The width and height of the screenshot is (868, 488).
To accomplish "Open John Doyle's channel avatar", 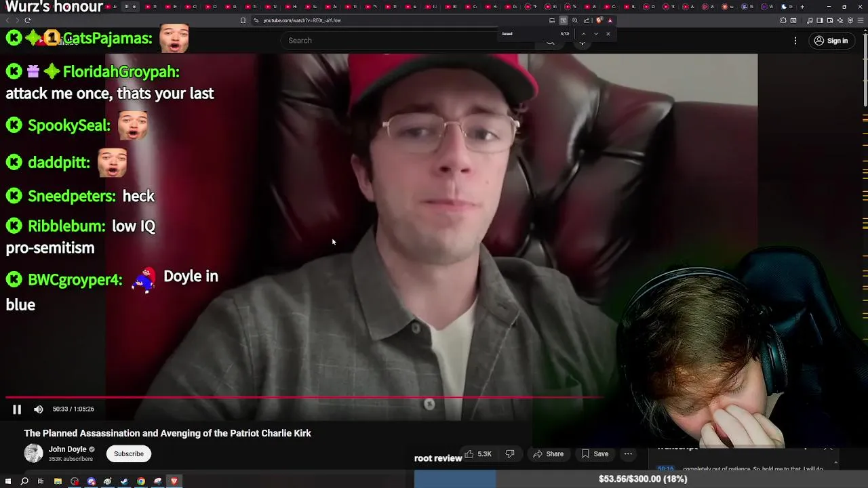I will [33, 453].
